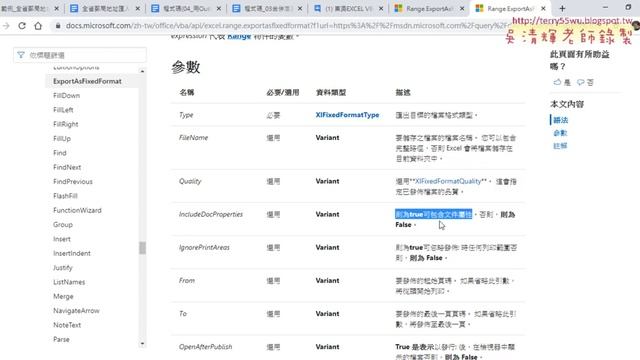This screenshot has height=360, width=640.
Task: Open Parse in the sidebar list
Action: 61,339
